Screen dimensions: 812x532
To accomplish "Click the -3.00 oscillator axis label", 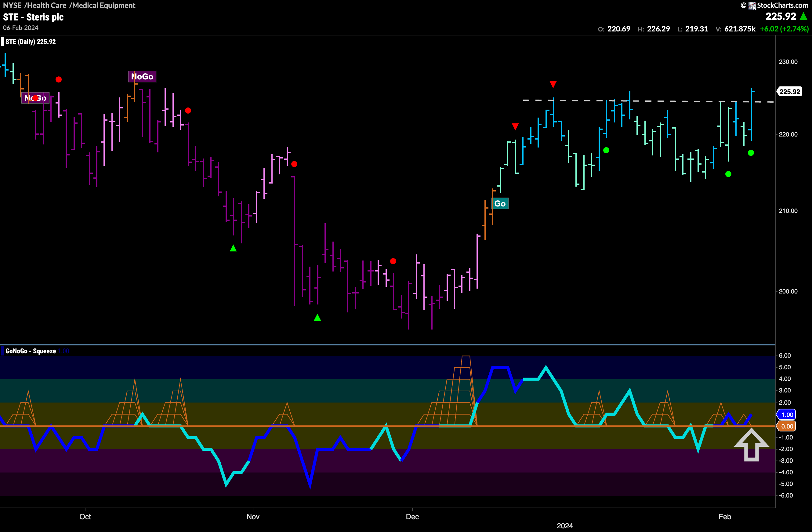I will point(786,461).
